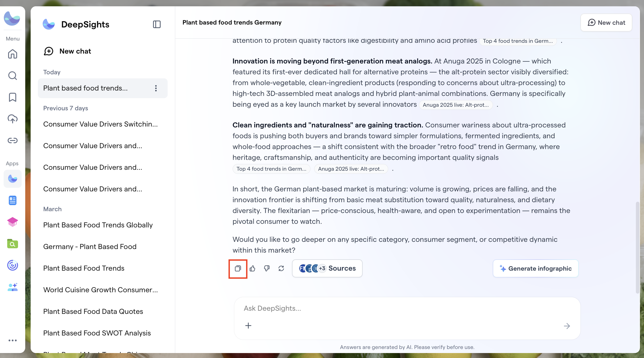This screenshot has height=358, width=644.
Task: Open the green folder search app icon
Action: point(12,244)
